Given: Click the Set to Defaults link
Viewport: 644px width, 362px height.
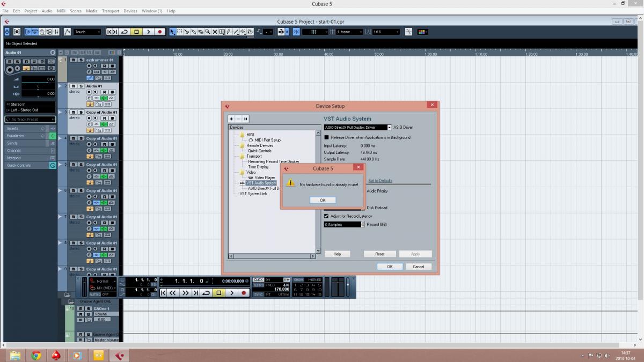Looking at the screenshot, I should pos(380,181).
